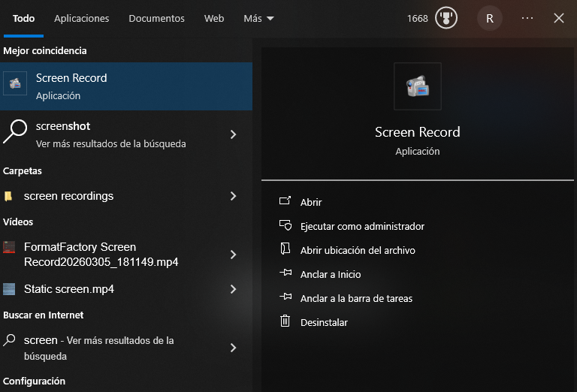Close the search panel

pos(559,18)
